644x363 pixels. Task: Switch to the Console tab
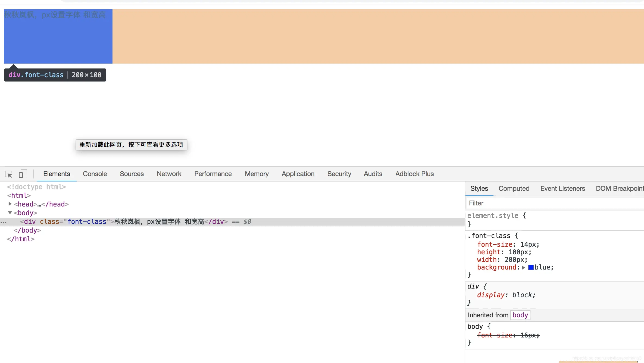(95, 174)
